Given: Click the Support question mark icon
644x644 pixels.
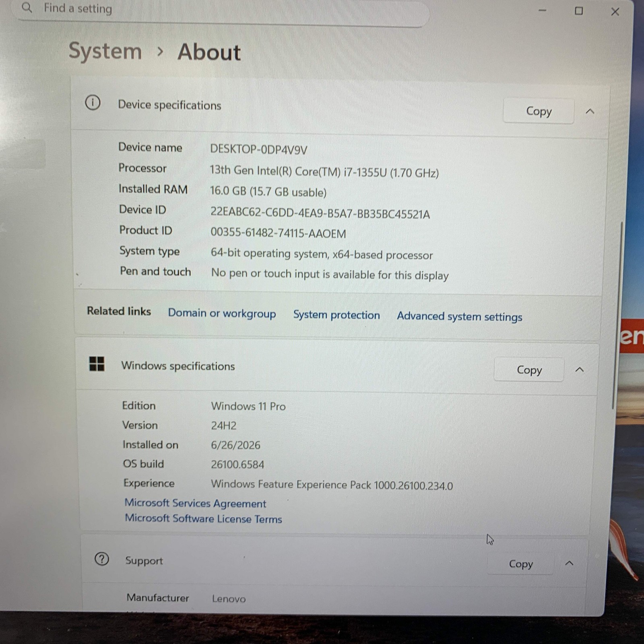Looking at the screenshot, I should (101, 559).
